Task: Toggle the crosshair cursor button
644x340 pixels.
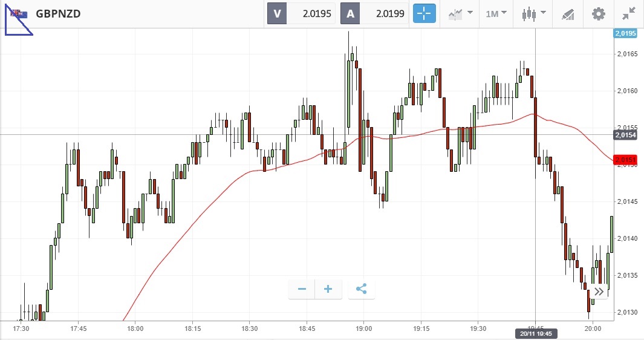Action: (424, 13)
